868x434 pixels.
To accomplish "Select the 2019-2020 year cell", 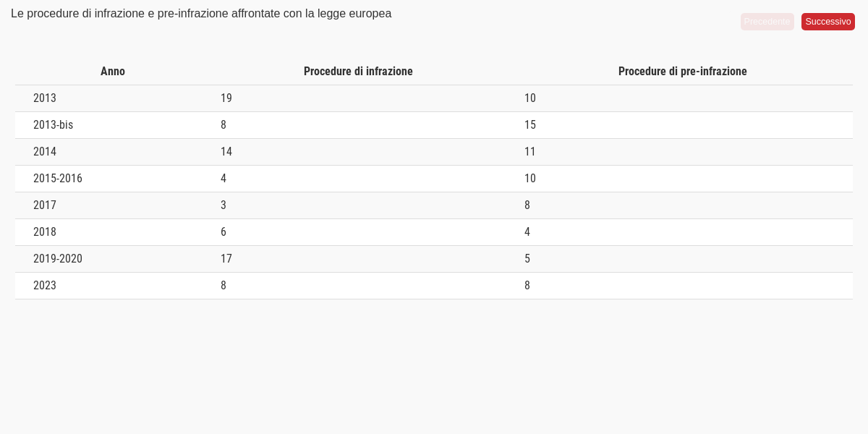I will click(x=58, y=259).
